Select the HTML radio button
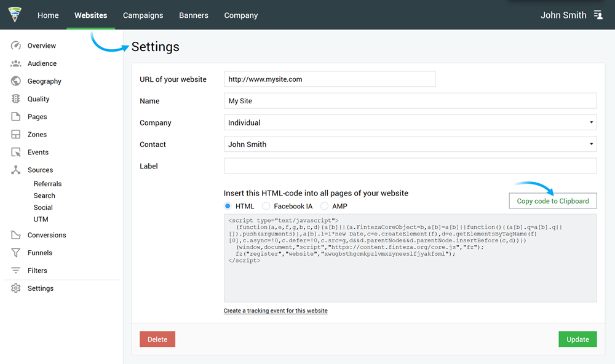This screenshot has width=615, height=364. 228,206
